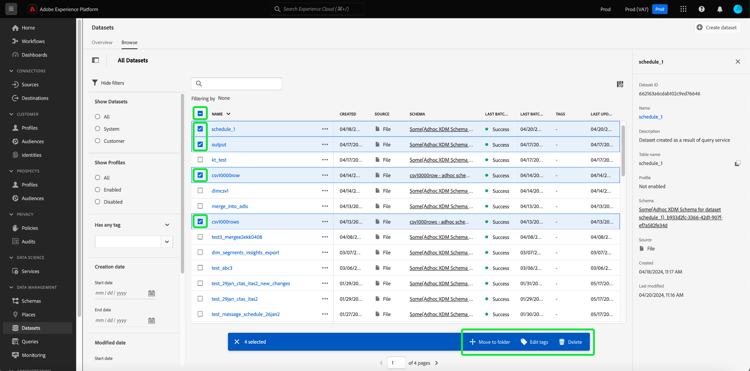Open Queries in the left sidebar
This screenshot has height=371, width=750.
pyautogui.click(x=30, y=342)
